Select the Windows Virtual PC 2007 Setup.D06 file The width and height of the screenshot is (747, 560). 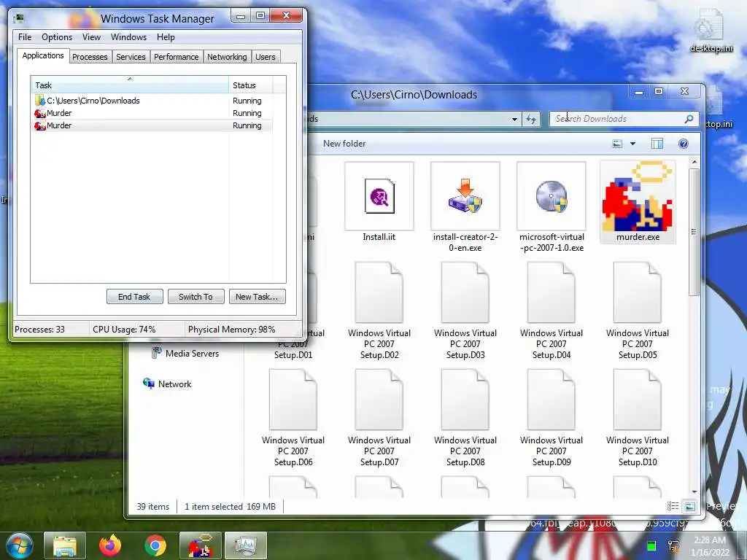pos(293,418)
